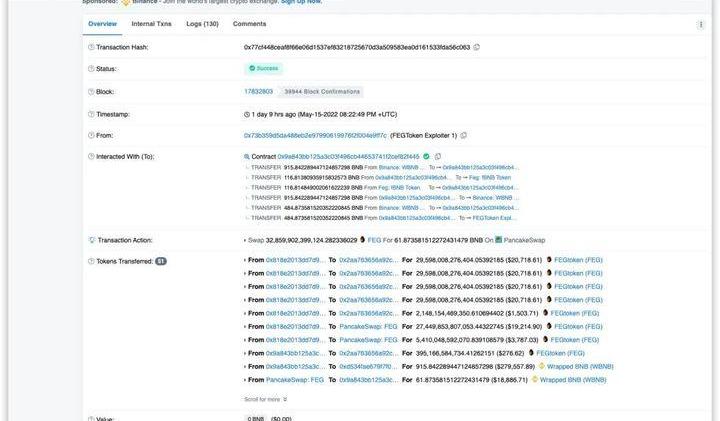This screenshot has height=421, width=720.
Task: Click lightbulb icon beside Transaction Action
Action: 91,240
